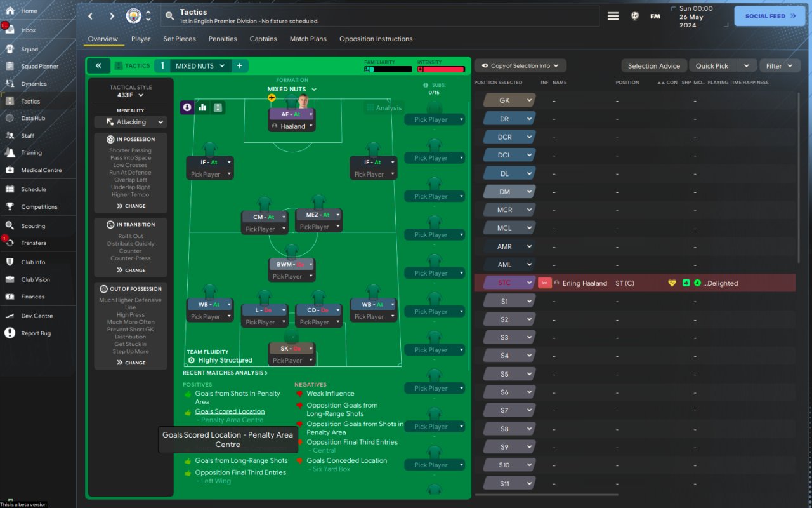The width and height of the screenshot is (812, 508).
Task: Open the Captains tab
Action: [x=263, y=39]
